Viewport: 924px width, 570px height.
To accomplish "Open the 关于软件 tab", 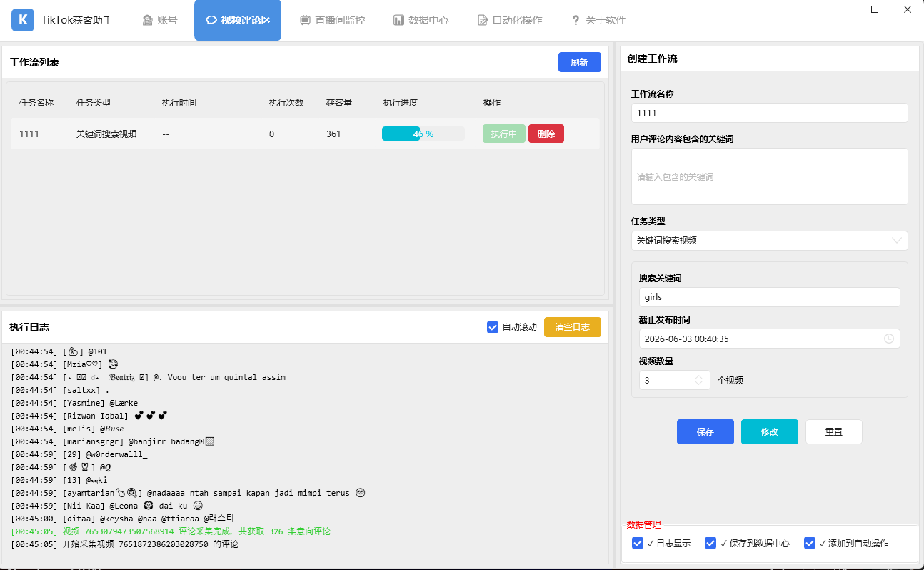I will click(x=598, y=20).
